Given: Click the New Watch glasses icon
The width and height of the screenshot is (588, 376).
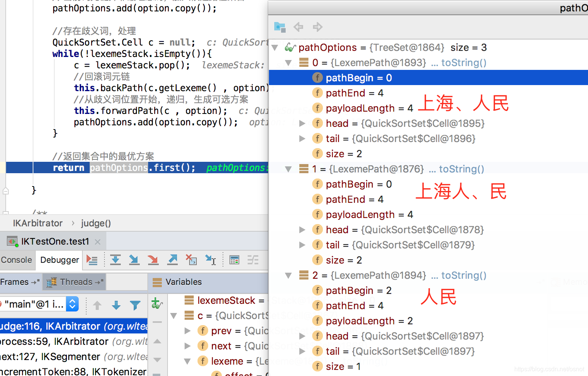Looking at the screenshot, I should pyautogui.click(x=157, y=303).
